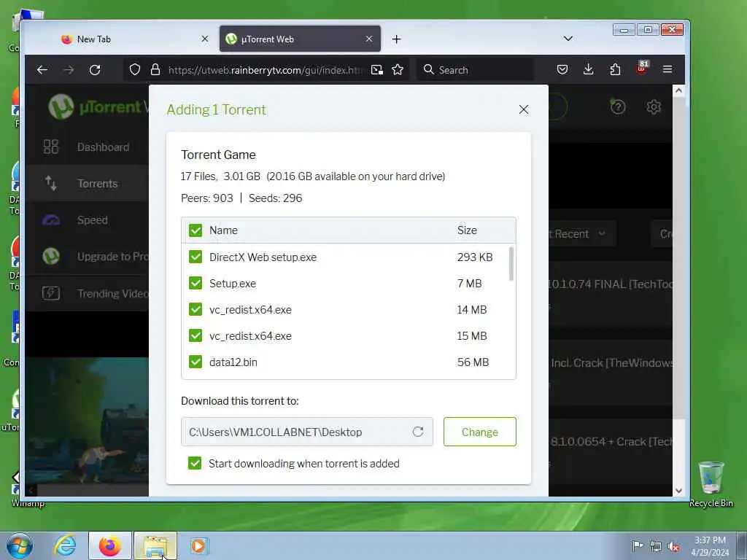Image resolution: width=747 pixels, height=560 pixels.
Task: Click the volume icon in system tray
Action: (x=673, y=546)
